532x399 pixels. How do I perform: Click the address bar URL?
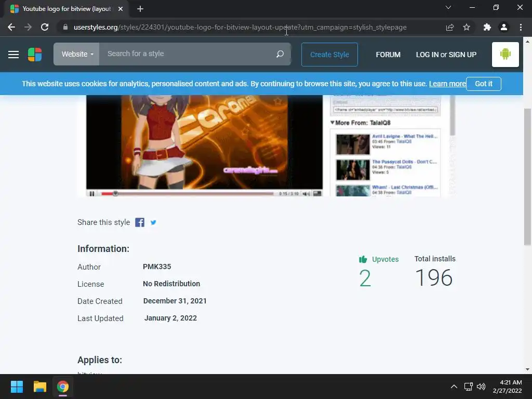[x=240, y=27]
